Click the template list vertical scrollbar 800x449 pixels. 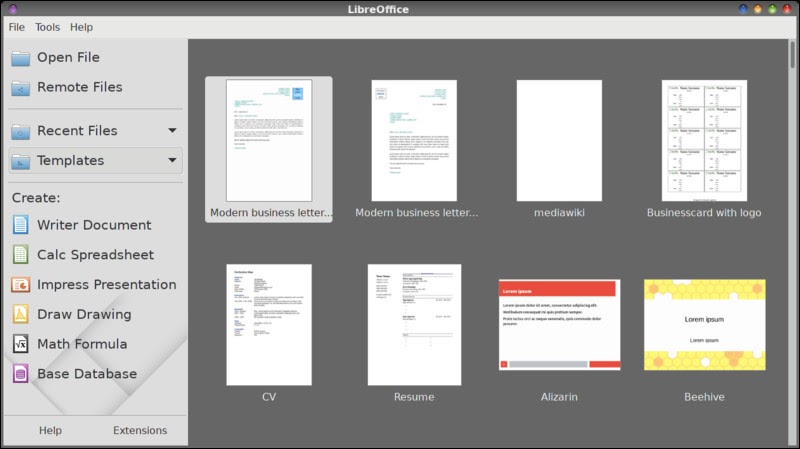[x=792, y=55]
